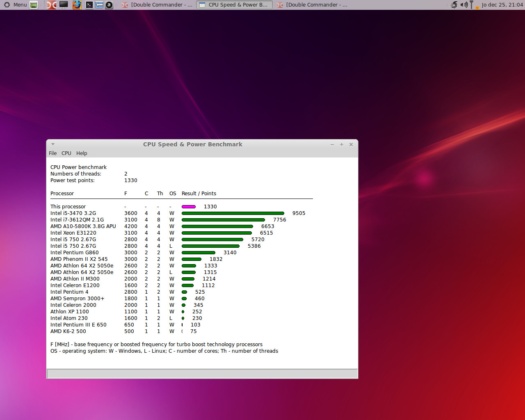Click the date and time clock

(502, 5)
